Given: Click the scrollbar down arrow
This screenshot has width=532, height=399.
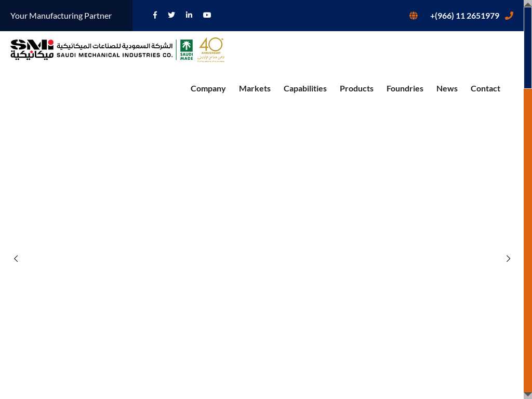Looking at the screenshot, I should pos(528,395).
